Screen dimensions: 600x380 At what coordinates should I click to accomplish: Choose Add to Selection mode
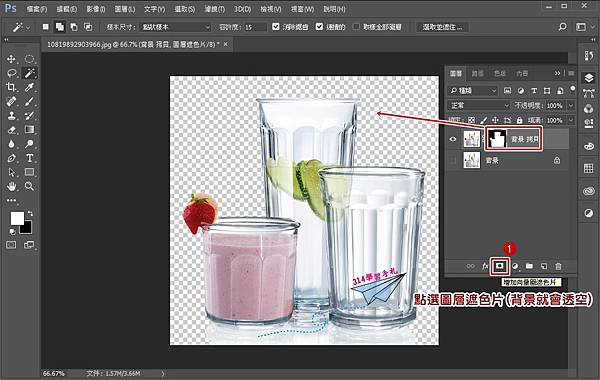tap(60, 27)
